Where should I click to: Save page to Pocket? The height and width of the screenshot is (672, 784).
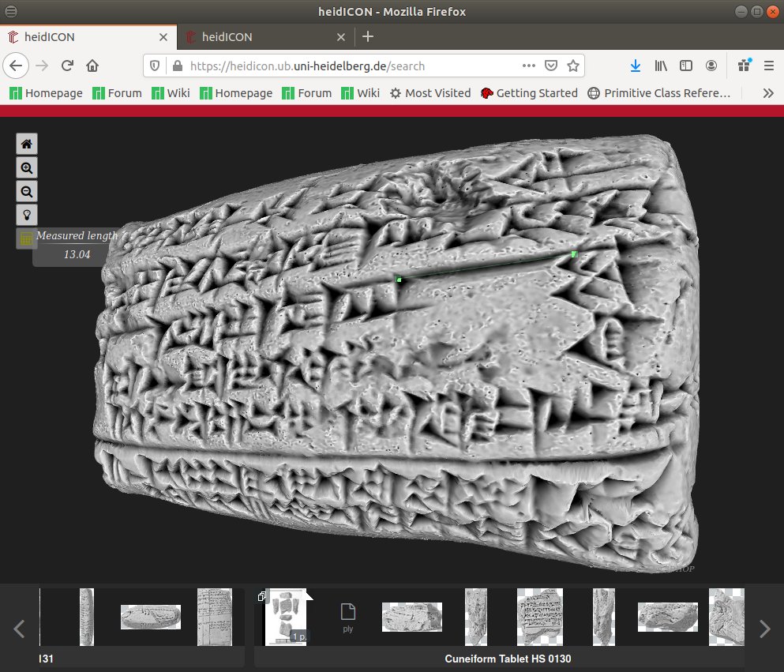pos(551,66)
